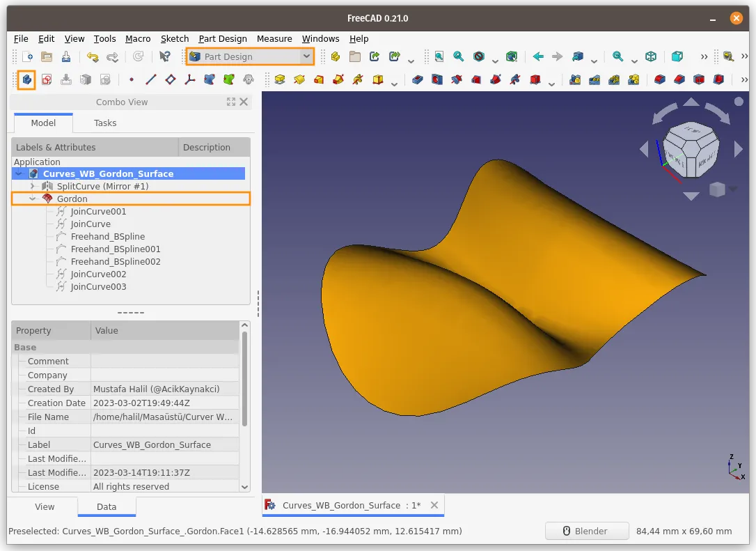The image size is (756, 551).
Task: Open the Macro menu
Action: (138, 38)
